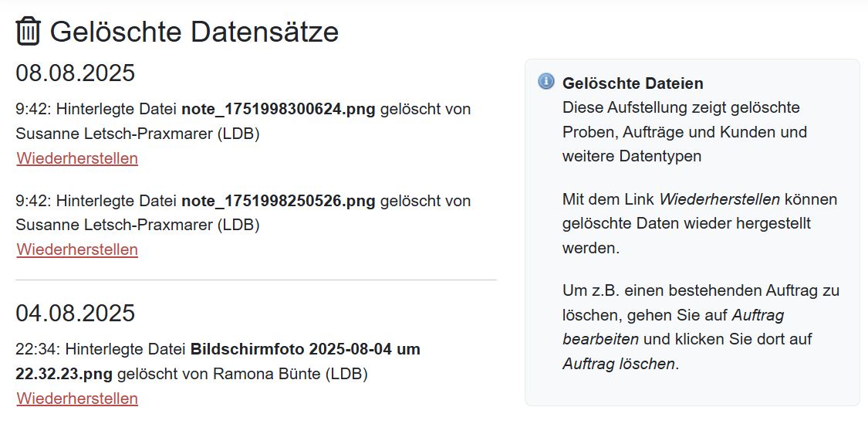This screenshot has width=868, height=424.
Task: Click the blue info icon in side panel
Action: (545, 81)
